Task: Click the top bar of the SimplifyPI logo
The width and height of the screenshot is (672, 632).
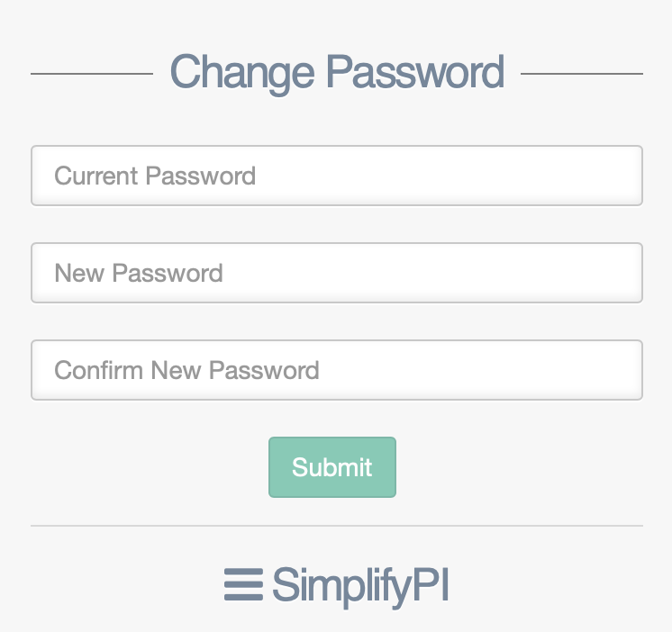Action: pyautogui.click(x=243, y=572)
